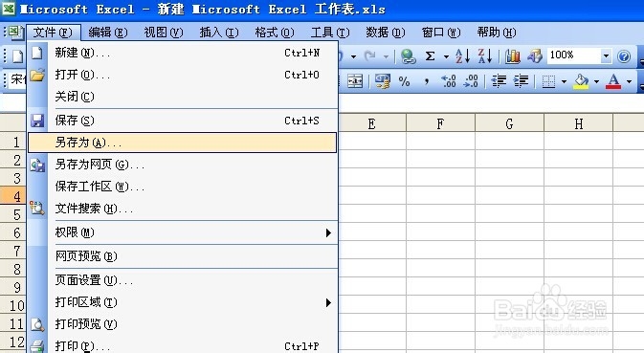Click the Help question mark icon

point(624,56)
